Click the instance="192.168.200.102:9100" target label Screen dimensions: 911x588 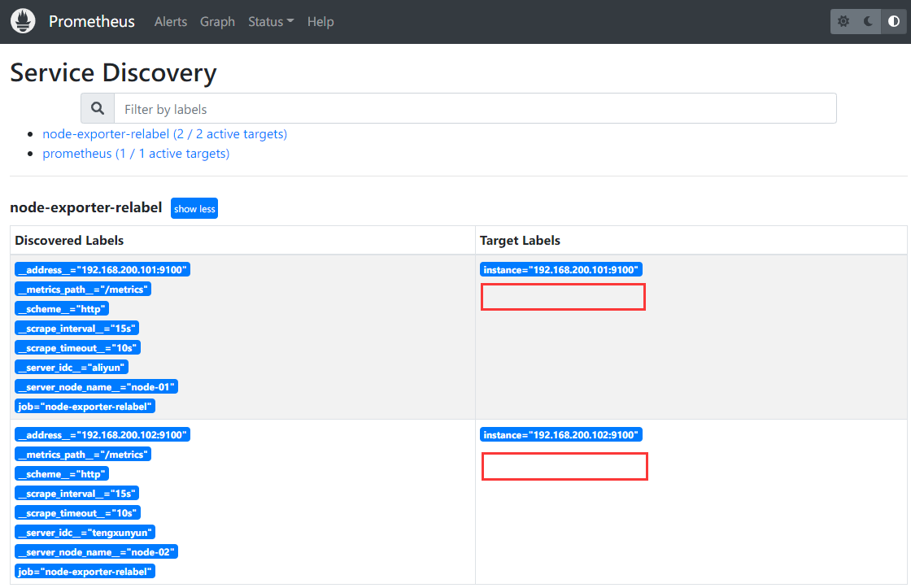point(560,434)
